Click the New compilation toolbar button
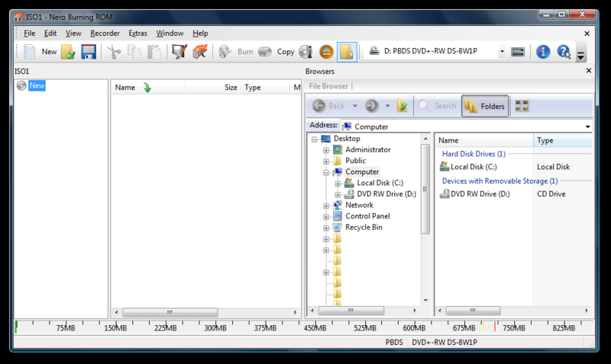Viewport: 611px width, 364px height. (40, 52)
